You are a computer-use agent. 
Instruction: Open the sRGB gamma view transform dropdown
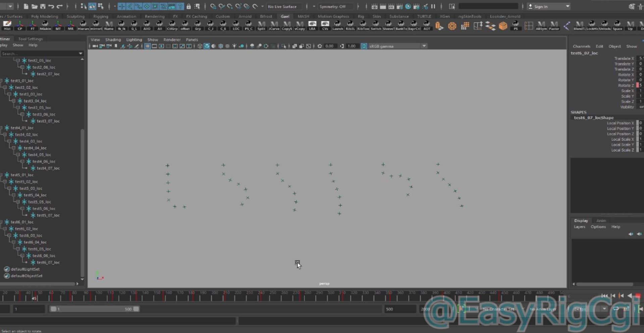[424, 46]
